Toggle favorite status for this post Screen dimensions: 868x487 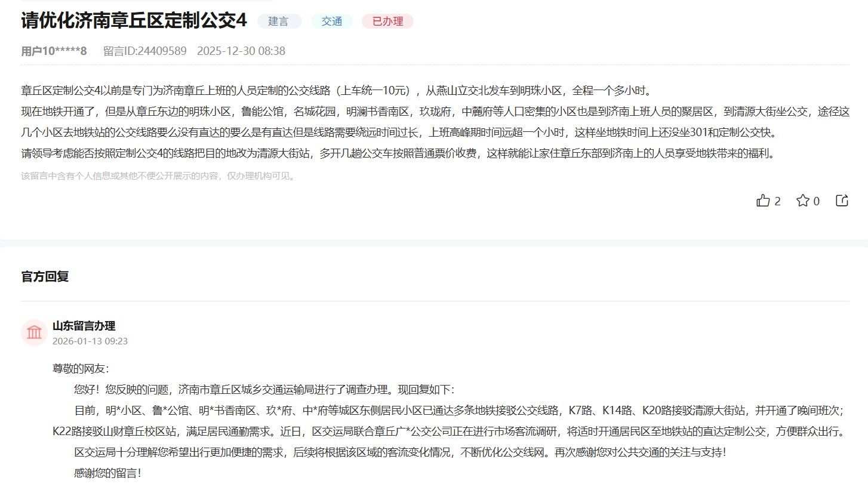click(x=802, y=201)
